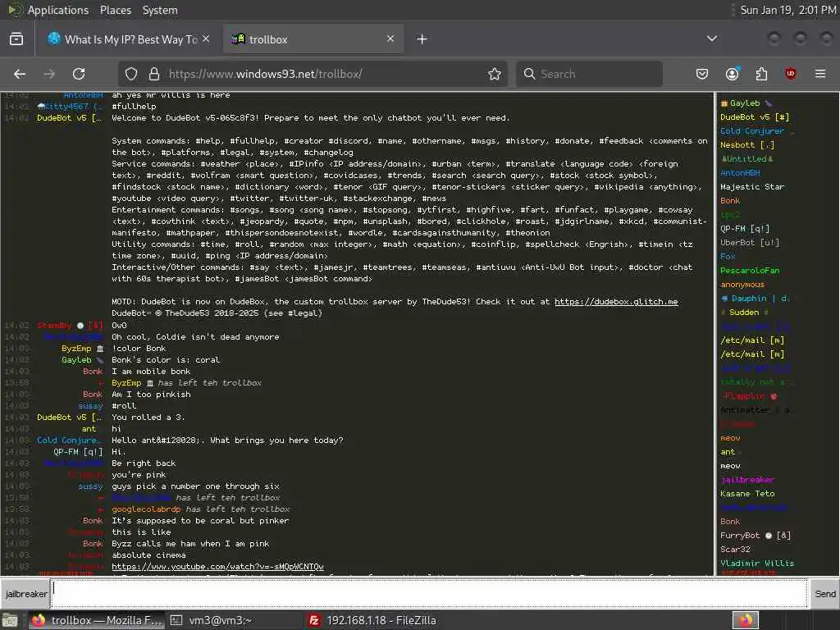840x630 pixels.
Task: Click the ByzEmp sender name on '!color Bonk'
Action: click(x=75, y=348)
